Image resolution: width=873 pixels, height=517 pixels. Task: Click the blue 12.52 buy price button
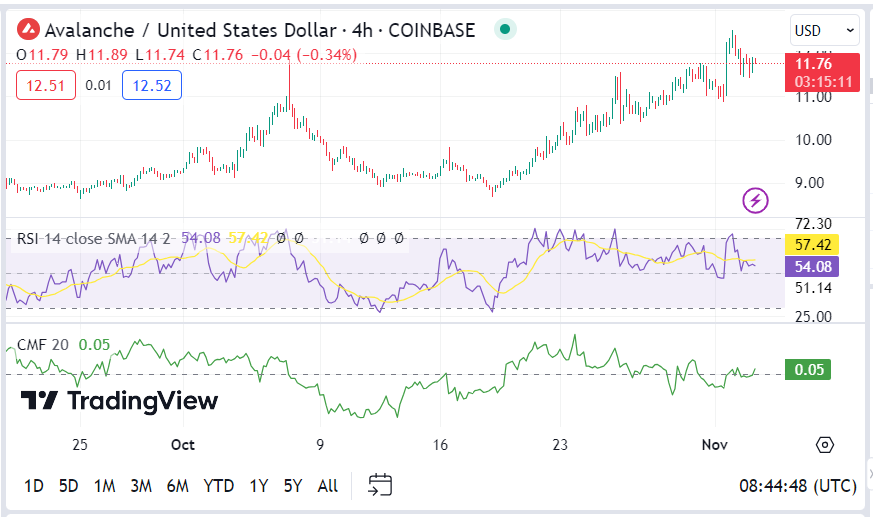pyautogui.click(x=152, y=86)
